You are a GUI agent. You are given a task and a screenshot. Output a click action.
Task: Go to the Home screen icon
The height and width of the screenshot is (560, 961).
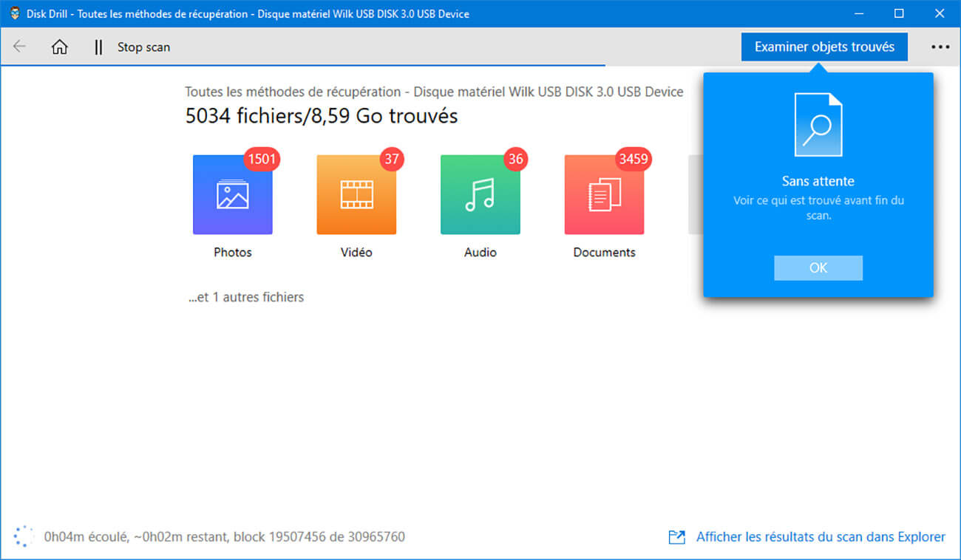coord(60,47)
